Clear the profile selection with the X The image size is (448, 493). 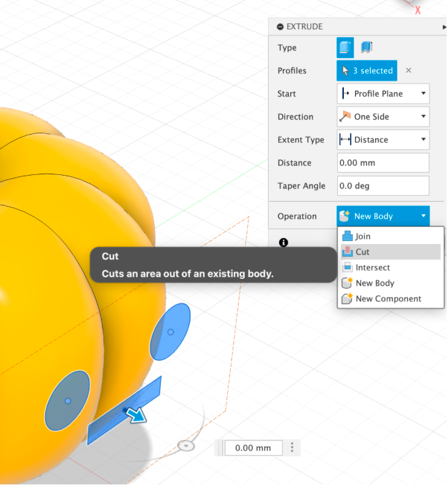click(x=408, y=70)
